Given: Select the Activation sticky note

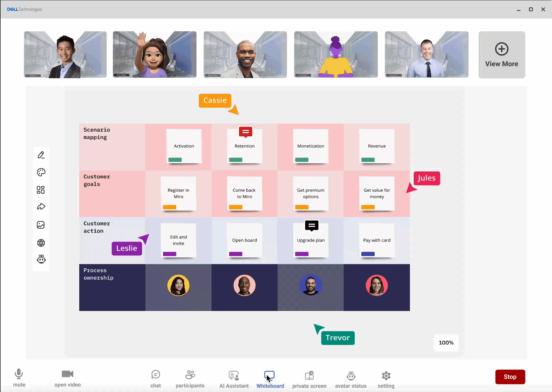Looking at the screenshot, I should [184, 146].
